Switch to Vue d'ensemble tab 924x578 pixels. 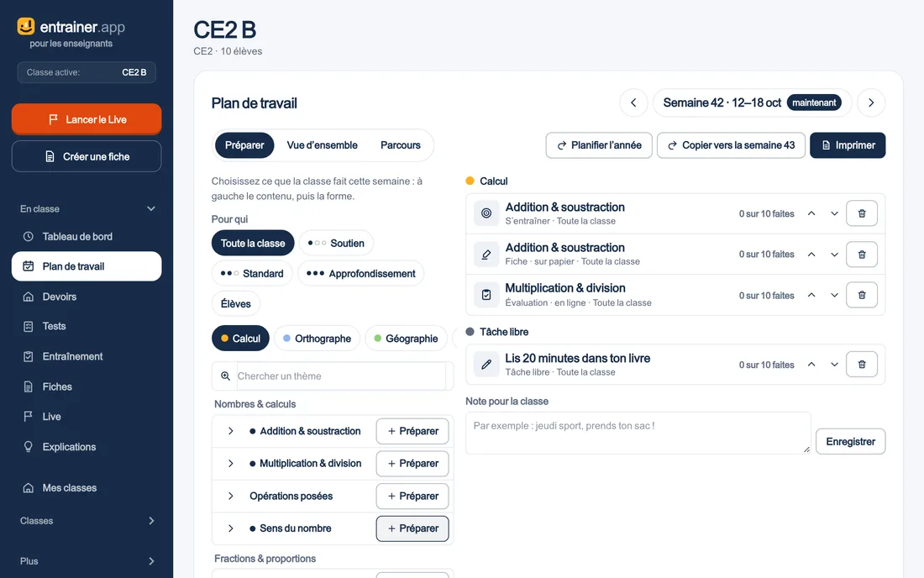point(322,145)
